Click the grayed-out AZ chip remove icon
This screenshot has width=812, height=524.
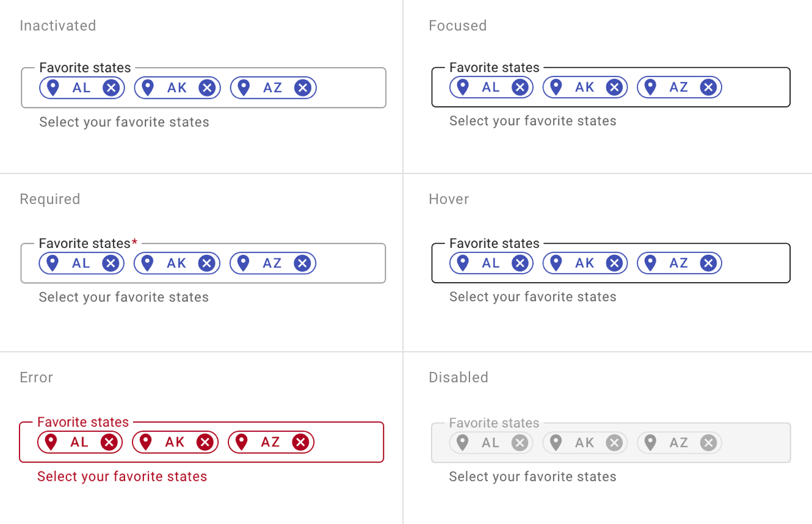[x=708, y=443]
